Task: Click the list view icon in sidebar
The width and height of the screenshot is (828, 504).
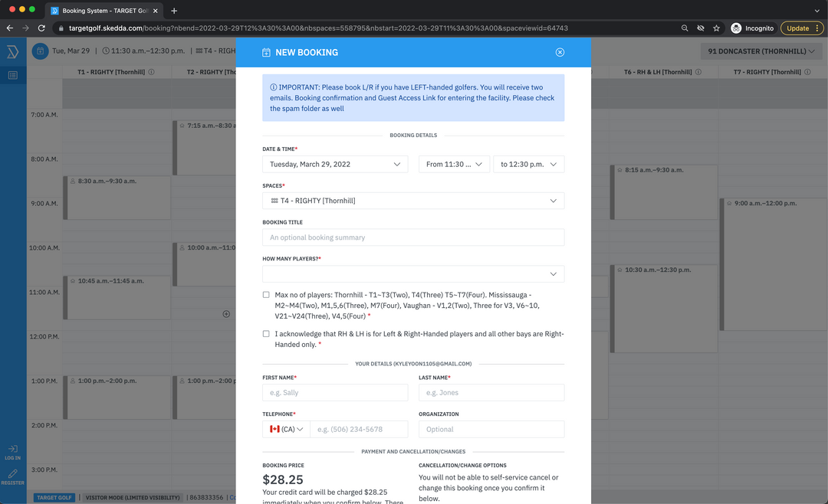Action: tap(13, 75)
